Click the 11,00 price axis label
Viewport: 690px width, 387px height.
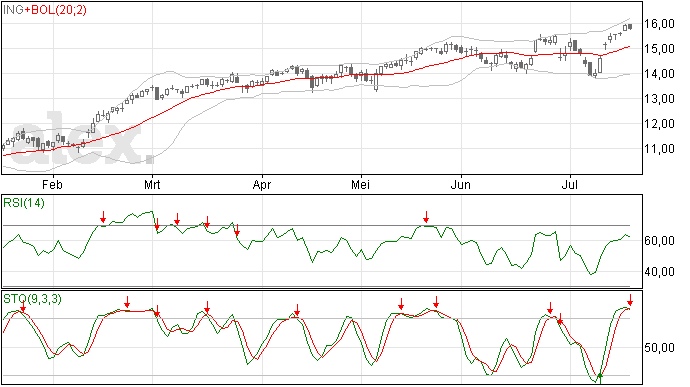(659, 149)
